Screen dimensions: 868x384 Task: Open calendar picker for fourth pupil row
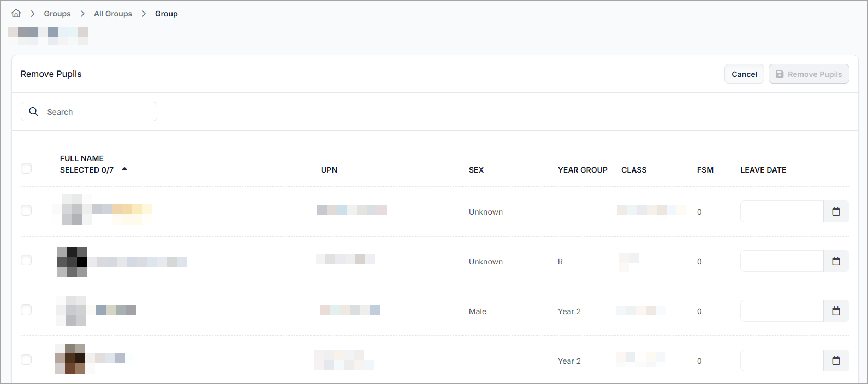point(836,361)
